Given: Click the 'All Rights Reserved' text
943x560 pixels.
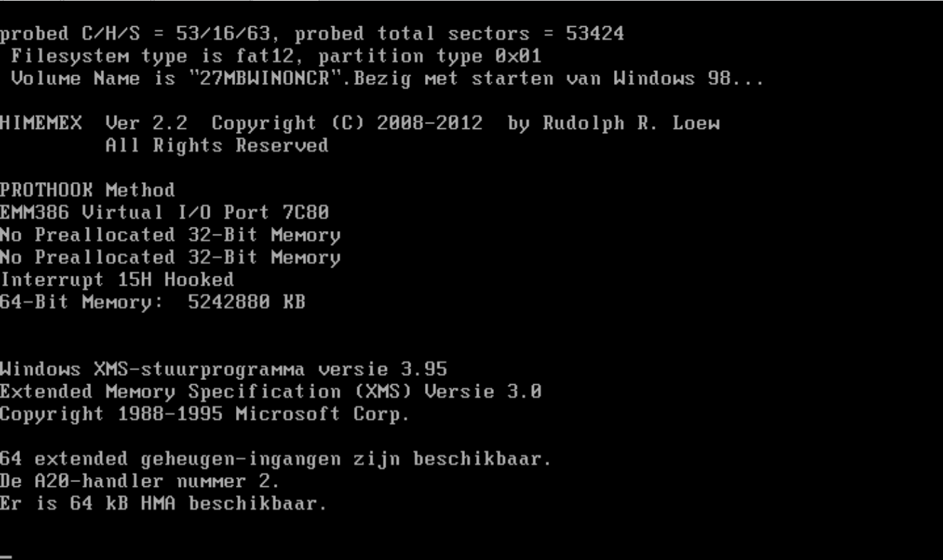Looking at the screenshot, I should tap(217, 146).
